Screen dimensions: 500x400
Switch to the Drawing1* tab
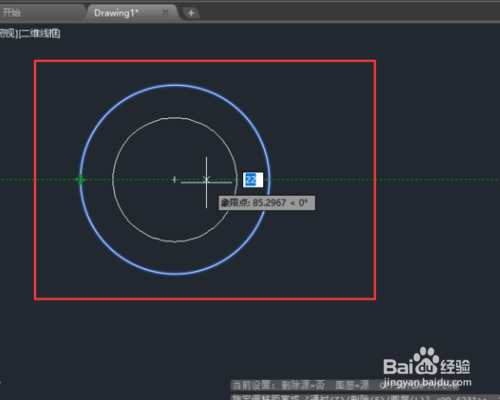pos(116,13)
